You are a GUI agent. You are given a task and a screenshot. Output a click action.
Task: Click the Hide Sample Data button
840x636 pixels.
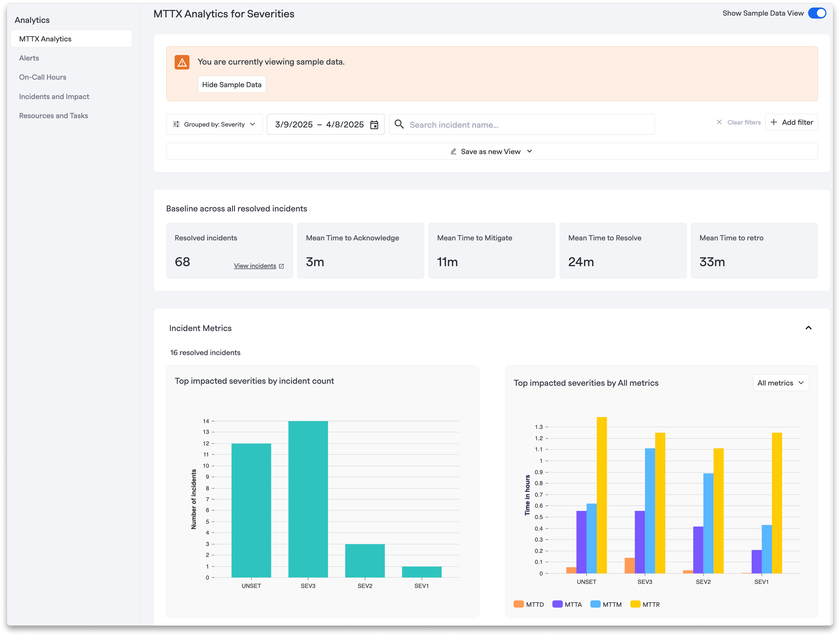pyautogui.click(x=232, y=85)
